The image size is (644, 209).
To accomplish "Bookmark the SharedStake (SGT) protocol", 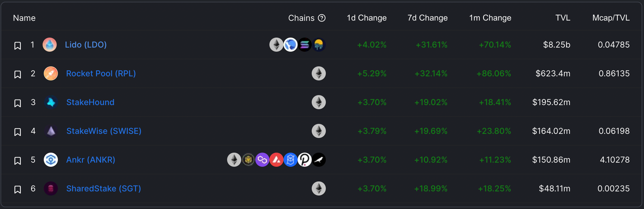I will tap(18, 189).
